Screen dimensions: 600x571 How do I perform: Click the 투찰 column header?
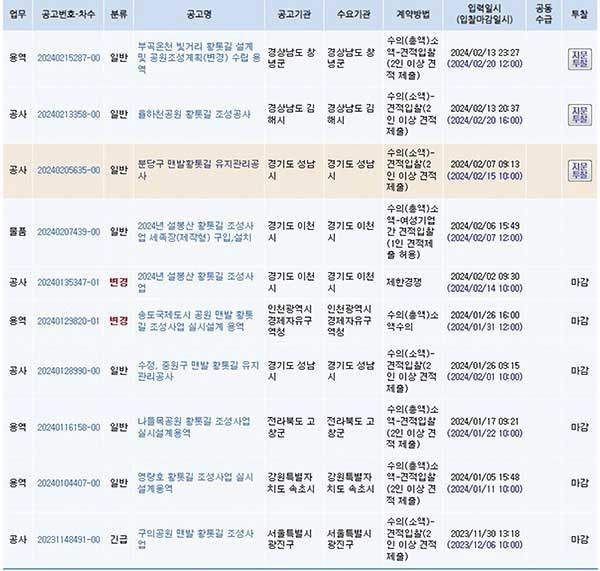click(x=579, y=15)
